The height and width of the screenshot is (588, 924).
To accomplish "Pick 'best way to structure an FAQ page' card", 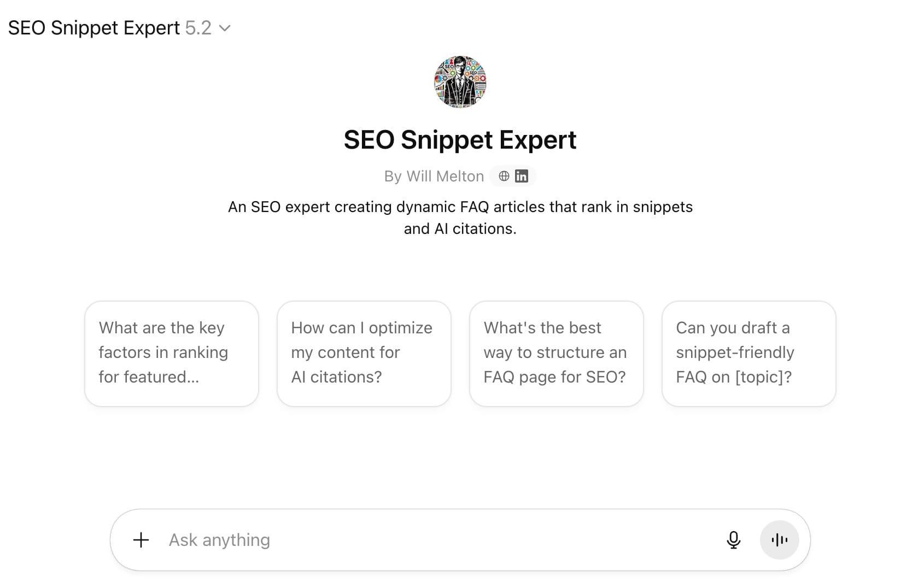I will [556, 353].
